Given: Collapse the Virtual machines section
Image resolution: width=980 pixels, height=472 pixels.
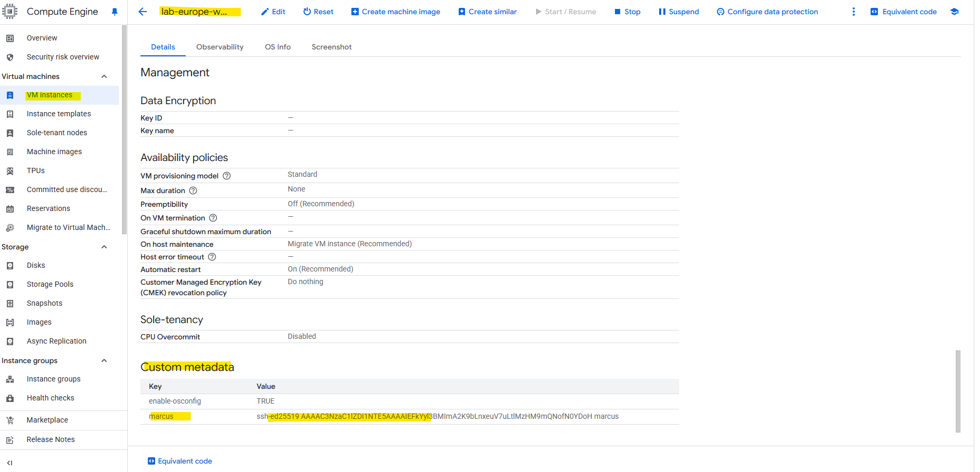Looking at the screenshot, I should 104,76.
